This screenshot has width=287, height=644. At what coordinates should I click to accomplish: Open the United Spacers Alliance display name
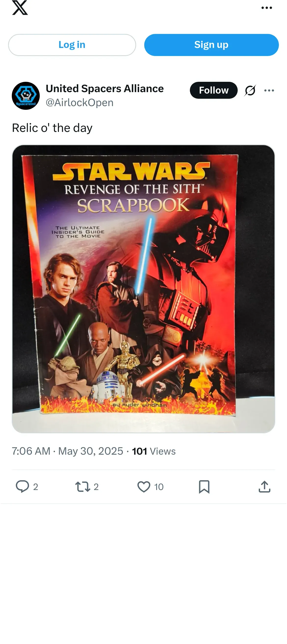105,89
